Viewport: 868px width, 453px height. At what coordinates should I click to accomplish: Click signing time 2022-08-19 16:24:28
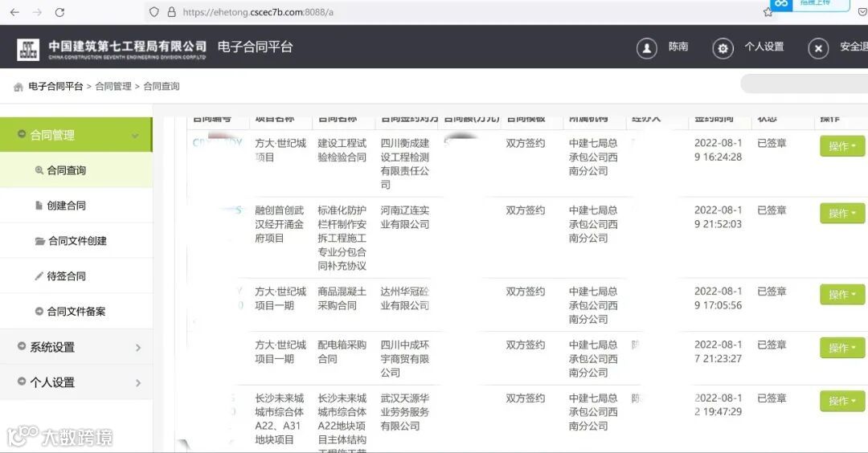coord(718,150)
